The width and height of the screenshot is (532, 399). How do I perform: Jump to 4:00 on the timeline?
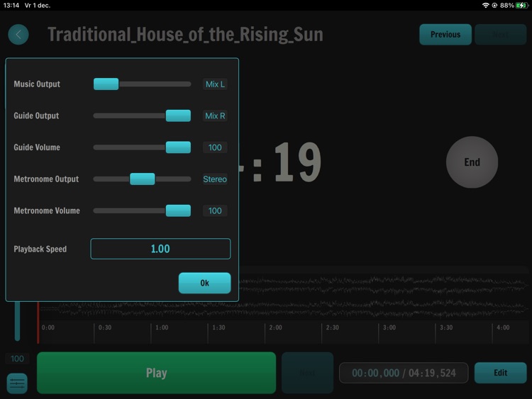503,327
